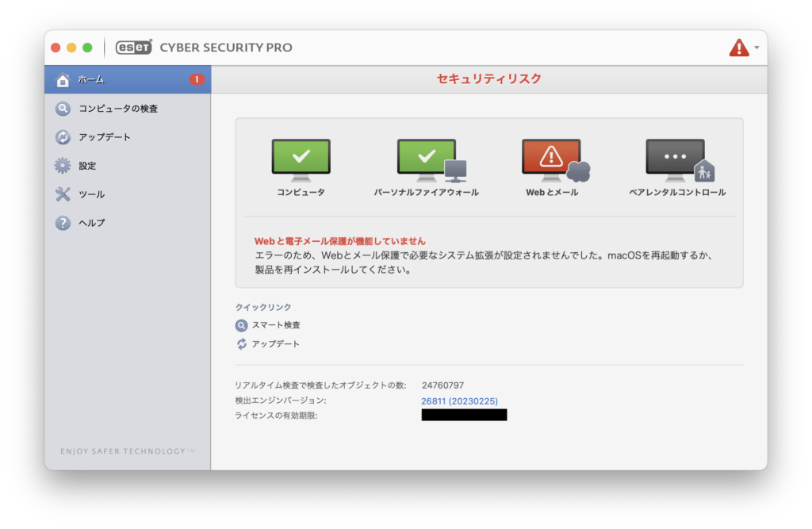Click the スマート検査 quick link
The image size is (812, 529).
pyautogui.click(x=276, y=325)
